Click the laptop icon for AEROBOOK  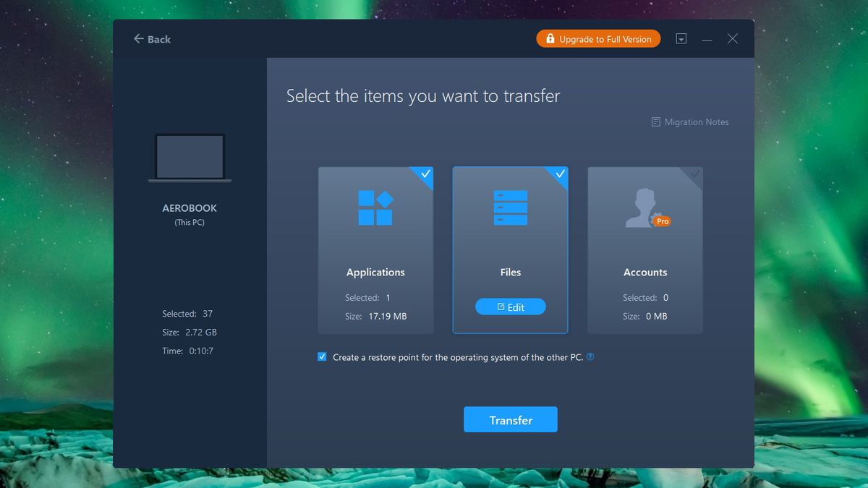pos(190,156)
